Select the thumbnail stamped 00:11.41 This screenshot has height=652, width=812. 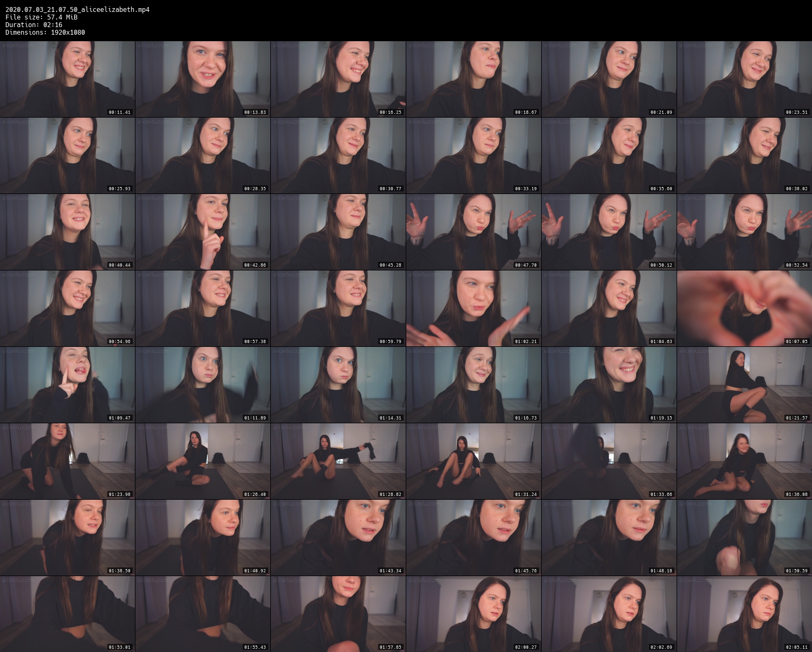point(67,79)
